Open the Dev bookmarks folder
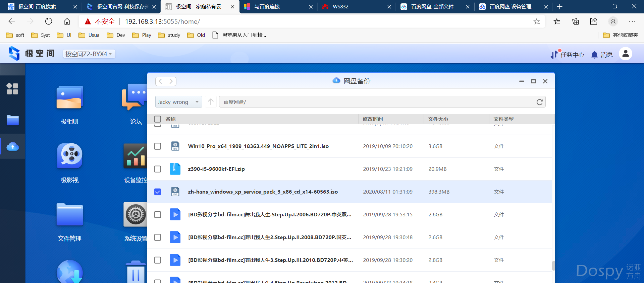This screenshot has height=283, width=644. [x=116, y=35]
